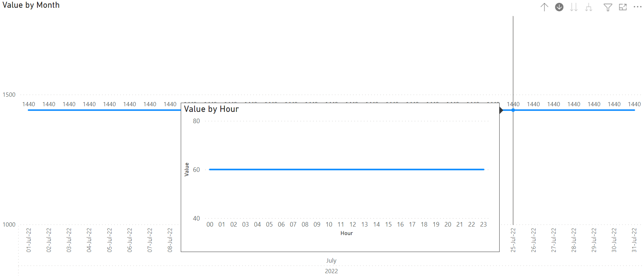
Task: Click the 1500 y-axis gridline label
Action: coord(9,95)
